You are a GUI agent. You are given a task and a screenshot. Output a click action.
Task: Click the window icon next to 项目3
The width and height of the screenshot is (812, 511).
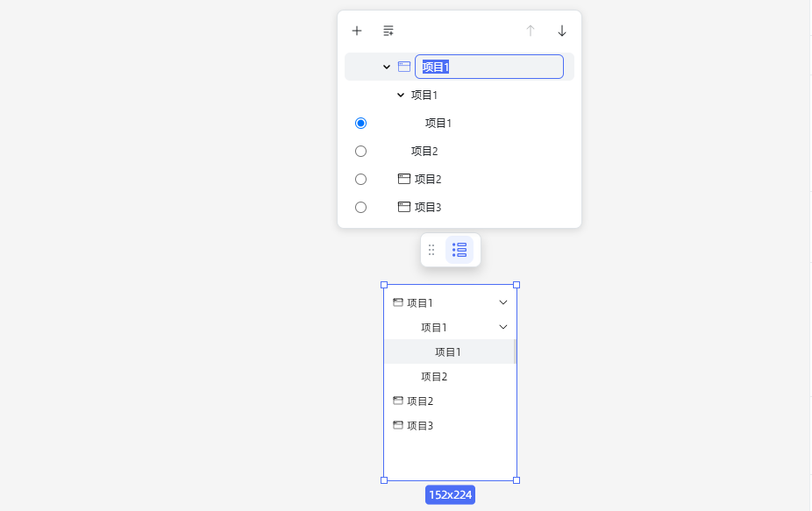tap(402, 207)
